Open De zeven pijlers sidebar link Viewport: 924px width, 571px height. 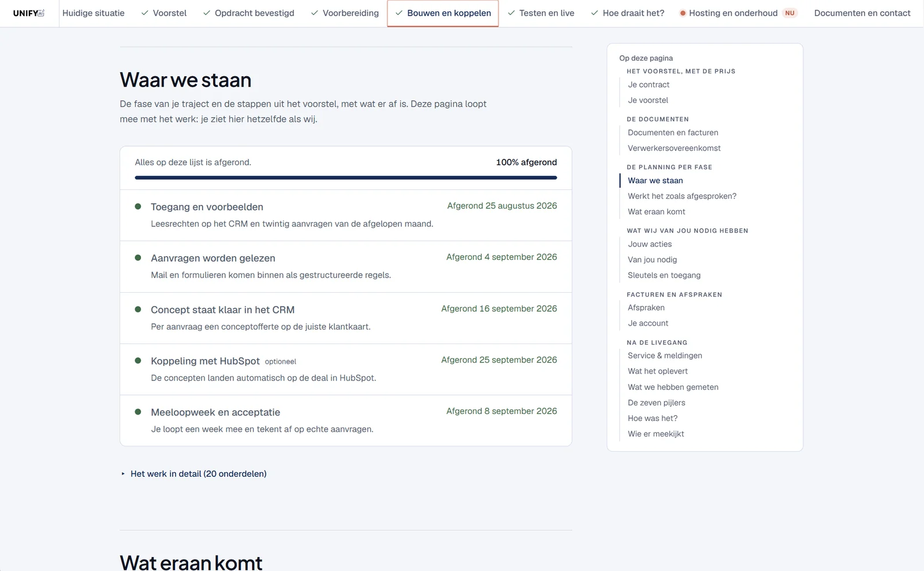(657, 403)
